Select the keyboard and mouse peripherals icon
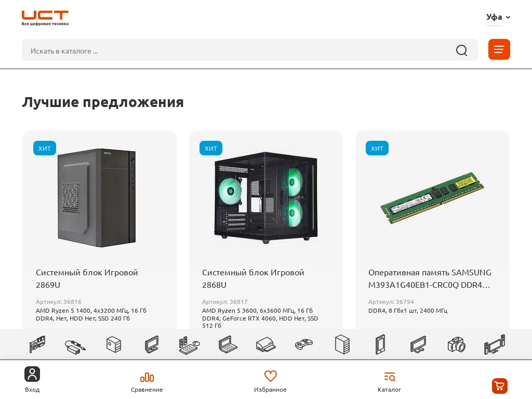Image resolution: width=532 pixels, height=399 pixels. coord(189,345)
